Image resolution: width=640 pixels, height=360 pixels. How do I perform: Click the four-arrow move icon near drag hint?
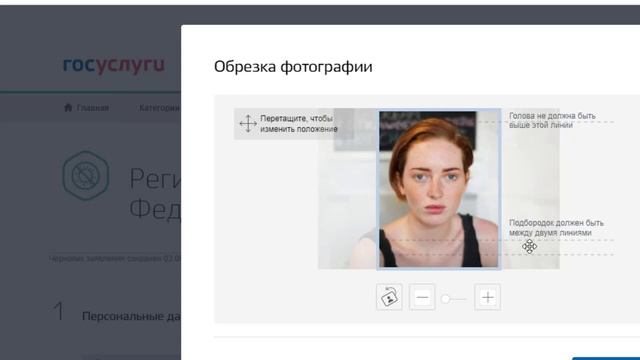pyautogui.click(x=248, y=124)
